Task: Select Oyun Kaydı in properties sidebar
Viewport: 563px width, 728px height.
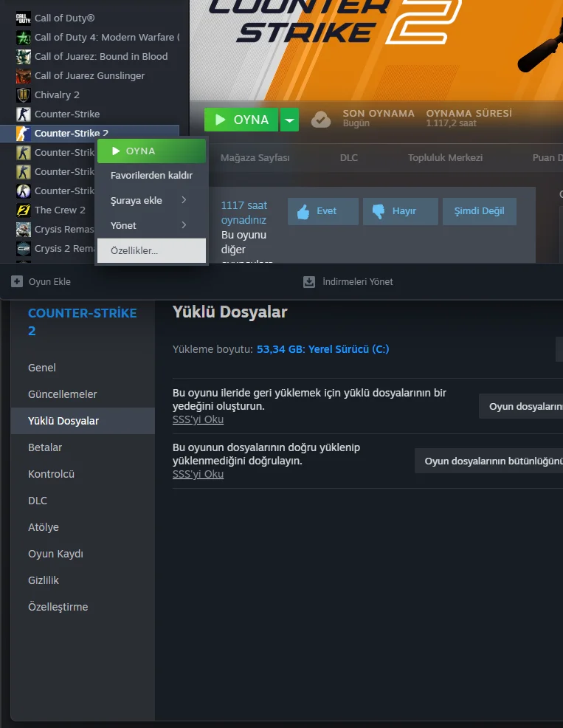Action: (83, 554)
